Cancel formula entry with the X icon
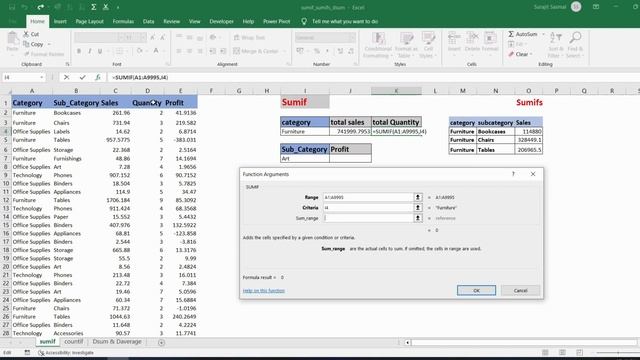The height and width of the screenshot is (360, 640). 66,77
